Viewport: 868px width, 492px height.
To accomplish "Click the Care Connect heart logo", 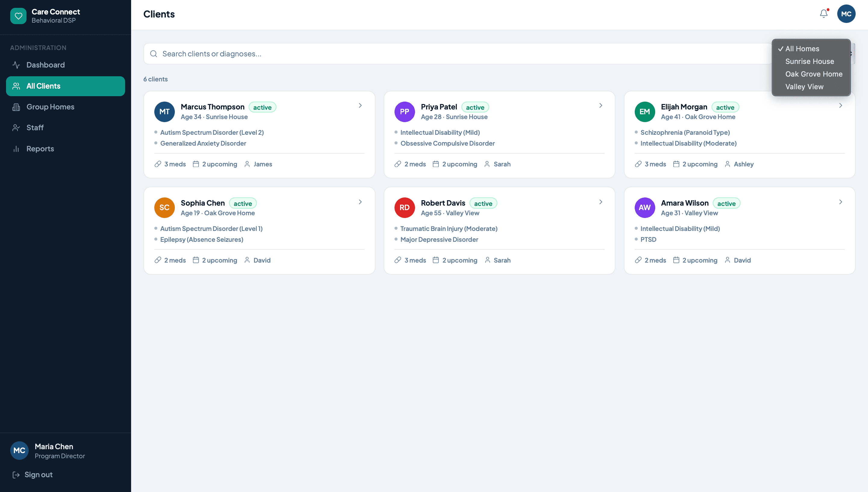I will click(x=18, y=16).
